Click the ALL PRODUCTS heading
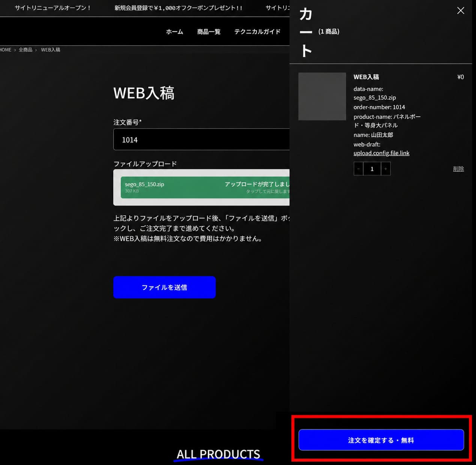The height and width of the screenshot is (465, 476). pyautogui.click(x=218, y=454)
